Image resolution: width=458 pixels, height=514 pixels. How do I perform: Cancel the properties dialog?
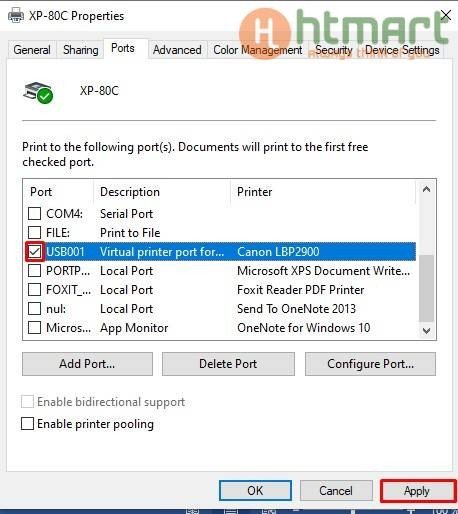coord(336,491)
